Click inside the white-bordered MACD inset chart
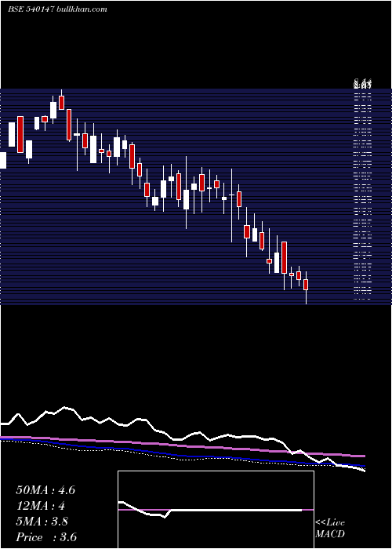The height and width of the screenshot is (549, 392). click(x=216, y=510)
